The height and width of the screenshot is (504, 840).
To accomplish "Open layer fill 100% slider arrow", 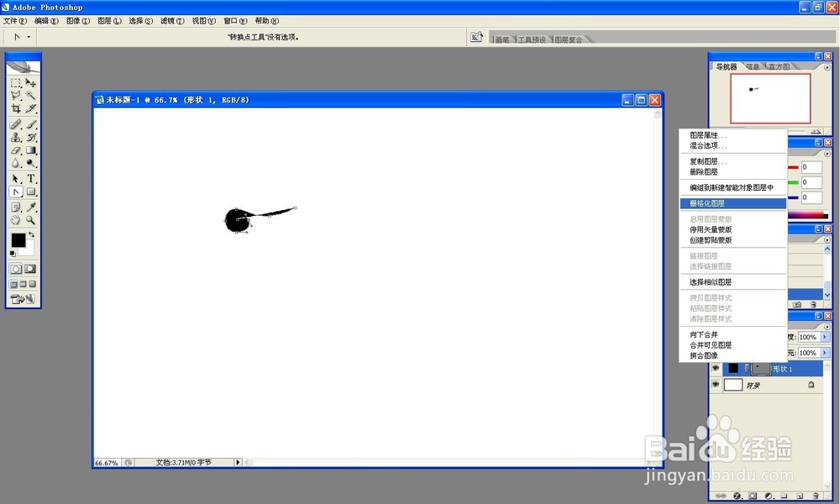I will 825,353.
